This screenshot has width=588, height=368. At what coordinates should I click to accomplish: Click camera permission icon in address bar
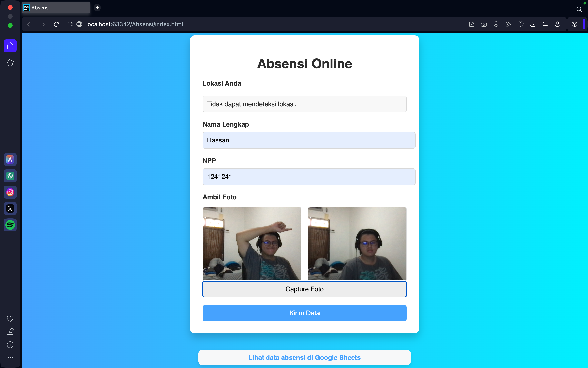click(70, 24)
